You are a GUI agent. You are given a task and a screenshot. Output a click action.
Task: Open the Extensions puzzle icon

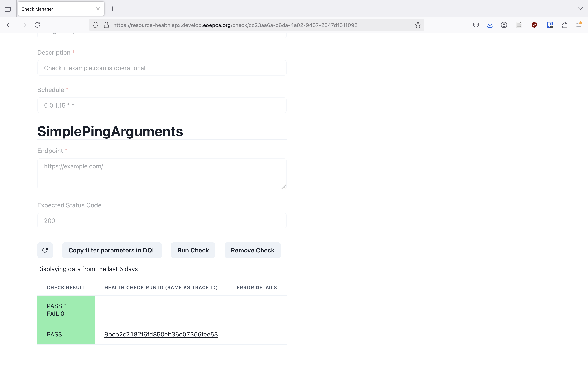coord(564,25)
